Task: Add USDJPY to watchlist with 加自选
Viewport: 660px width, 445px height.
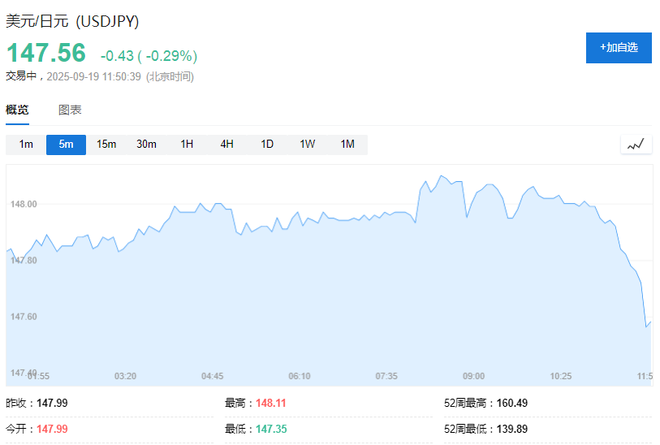Action: (x=618, y=47)
